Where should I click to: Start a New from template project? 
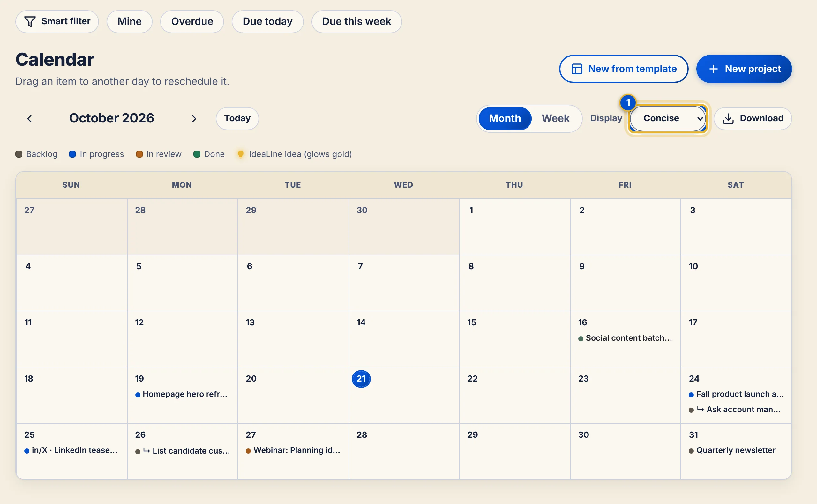pos(624,69)
